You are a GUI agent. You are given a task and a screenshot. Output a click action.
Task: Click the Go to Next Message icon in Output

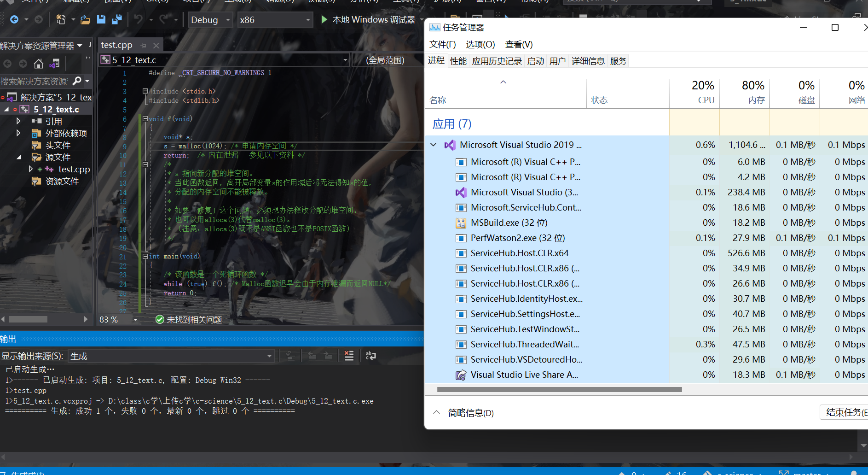tap(328, 356)
